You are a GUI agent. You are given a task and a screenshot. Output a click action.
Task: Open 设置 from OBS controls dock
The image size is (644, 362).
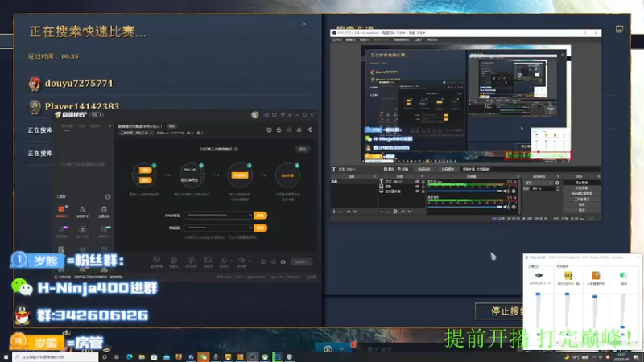pos(582,204)
